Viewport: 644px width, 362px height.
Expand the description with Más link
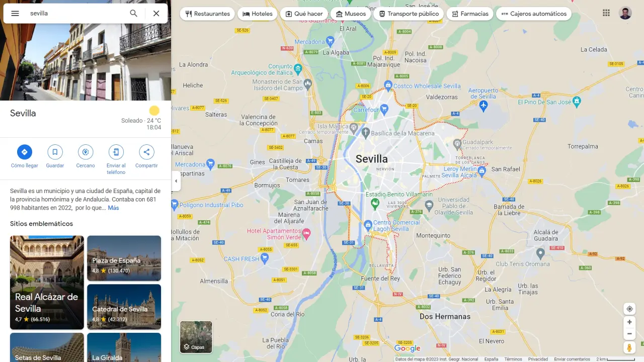pyautogui.click(x=113, y=208)
